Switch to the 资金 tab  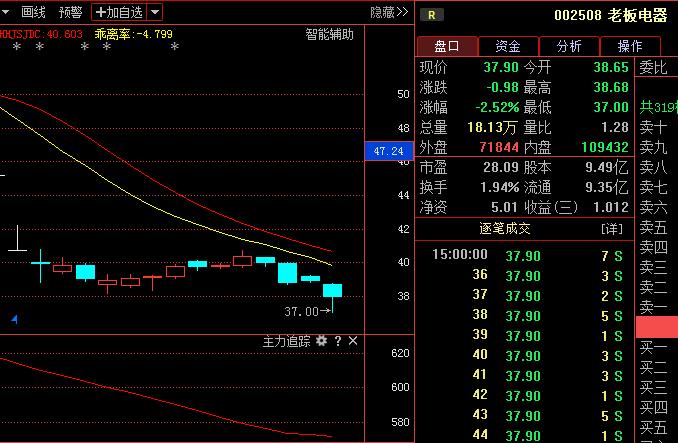coord(508,46)
